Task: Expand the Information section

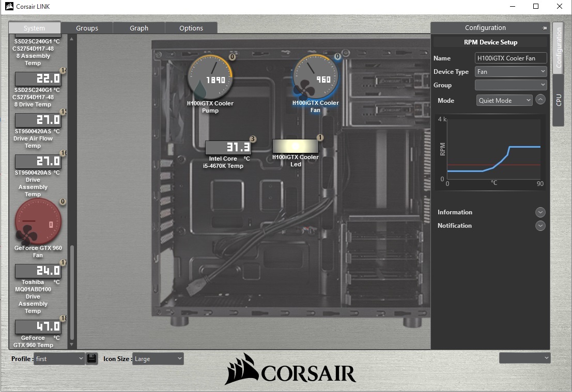Action: [540, 212]
